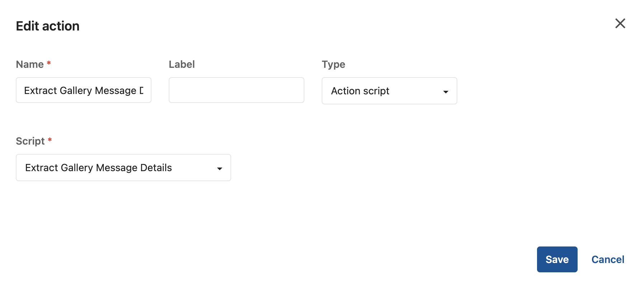Screen dimensions: 644x282
Task: Close the Edit action dialog with X
Action: [x=620, y=24]
